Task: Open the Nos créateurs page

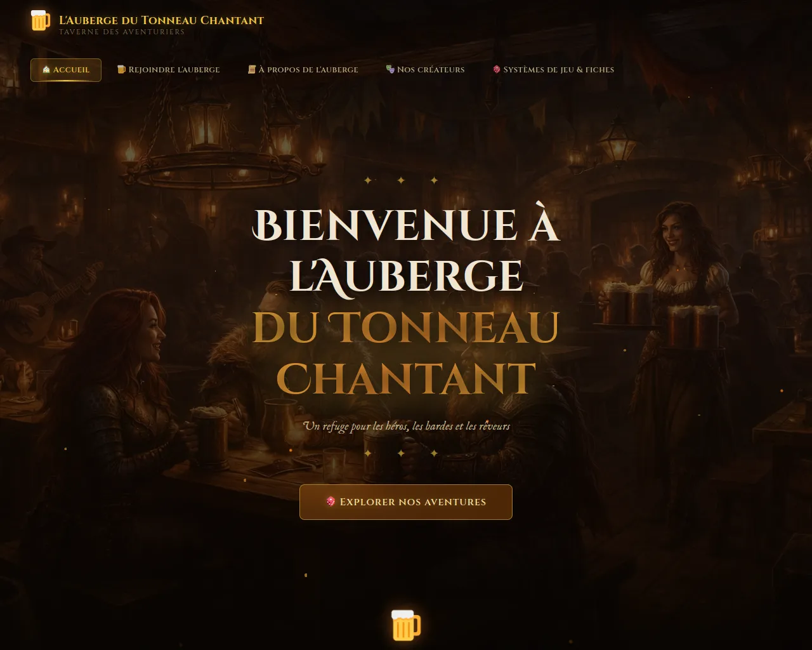Action: coord(425,70)
